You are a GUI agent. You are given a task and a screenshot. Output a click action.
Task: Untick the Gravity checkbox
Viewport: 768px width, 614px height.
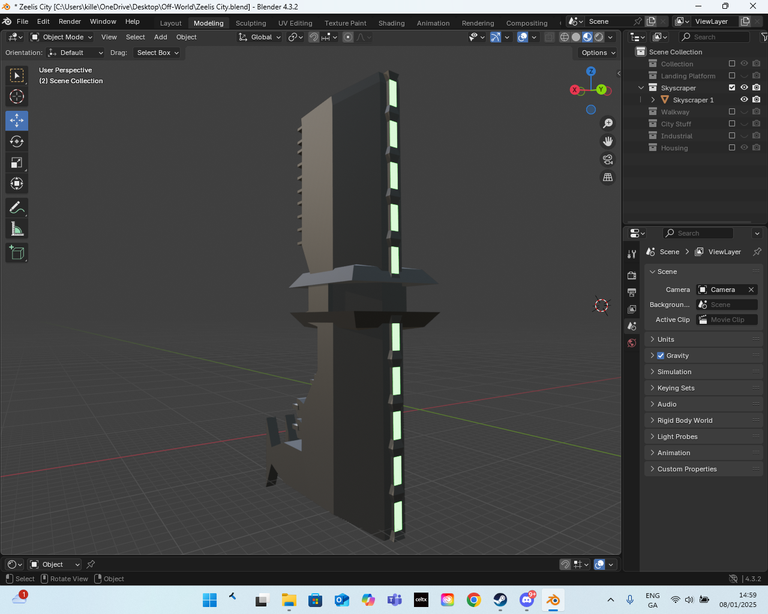pos(660,356)
